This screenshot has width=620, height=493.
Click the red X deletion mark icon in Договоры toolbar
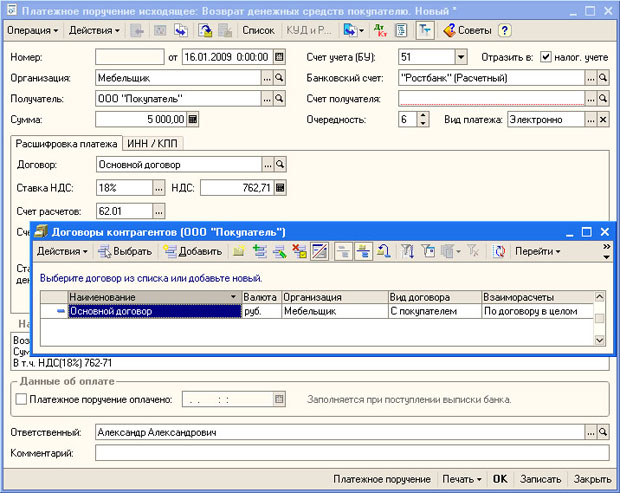pyautogui.click(x=299, y=251)
